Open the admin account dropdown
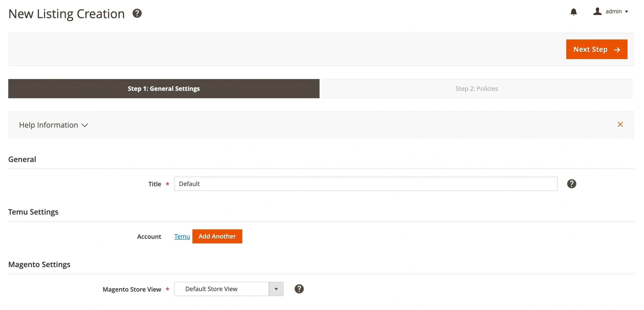Screen dimensions: 644x310 pos(627,11)
